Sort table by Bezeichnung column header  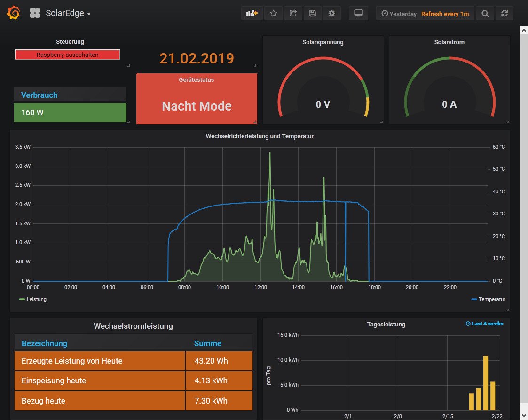click(44, 343)
